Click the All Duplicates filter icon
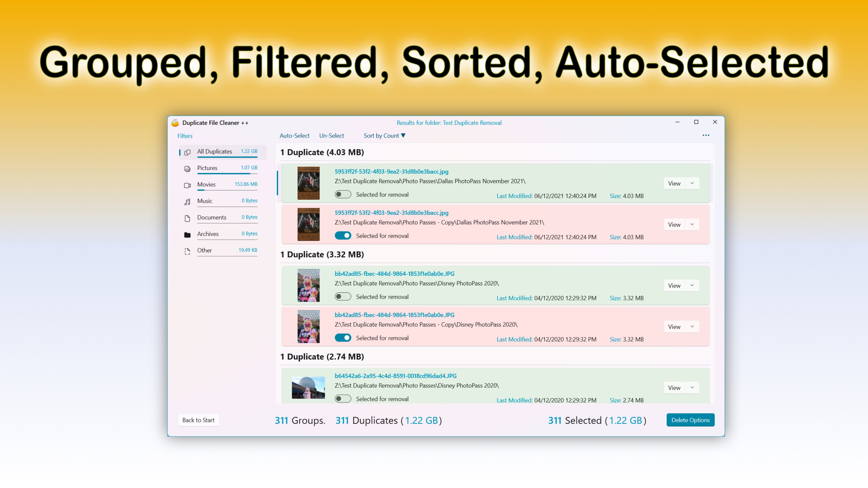Screen dimensions: 868x488 pos(187,152)
